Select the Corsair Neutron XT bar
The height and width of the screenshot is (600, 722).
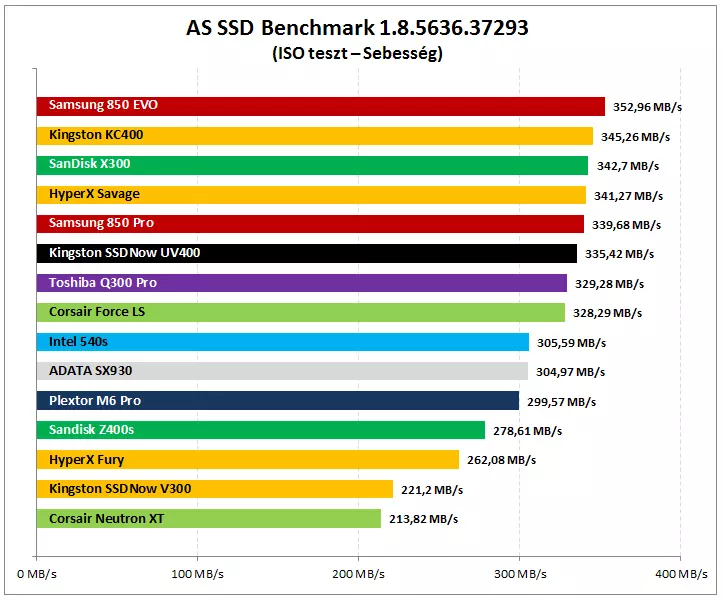pyautogui.click(x=209, y=518)
